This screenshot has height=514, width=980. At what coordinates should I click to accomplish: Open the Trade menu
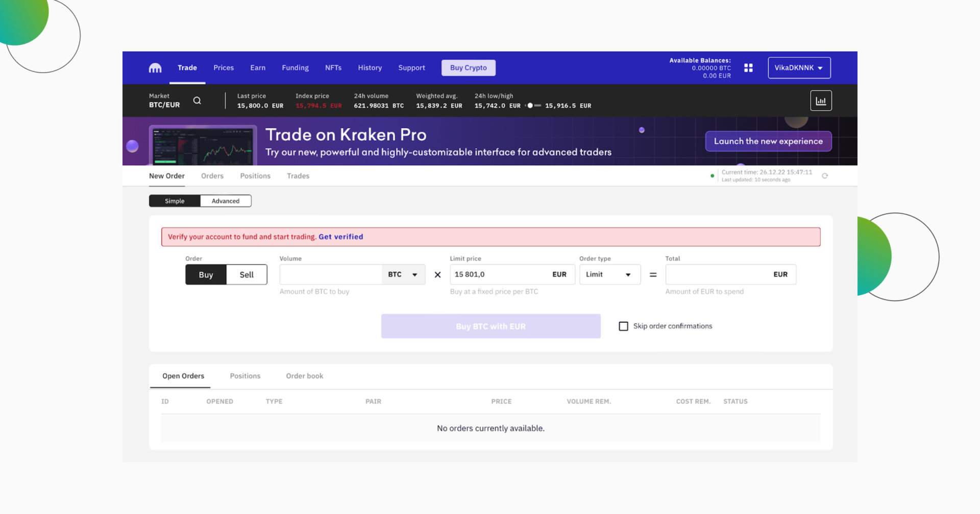(x=187, y=68)
